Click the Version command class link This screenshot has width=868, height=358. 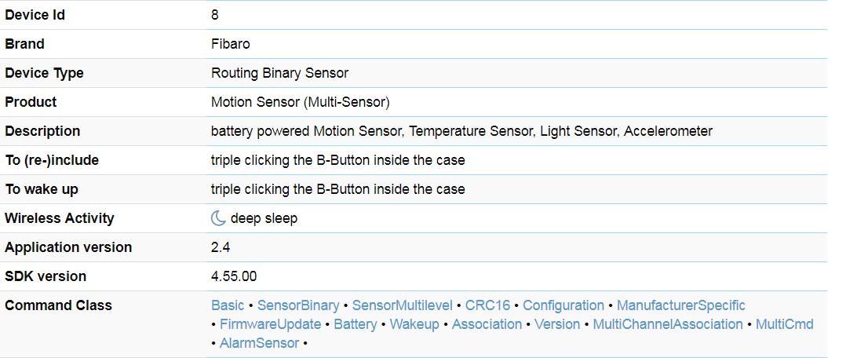(x=557, y=324)
